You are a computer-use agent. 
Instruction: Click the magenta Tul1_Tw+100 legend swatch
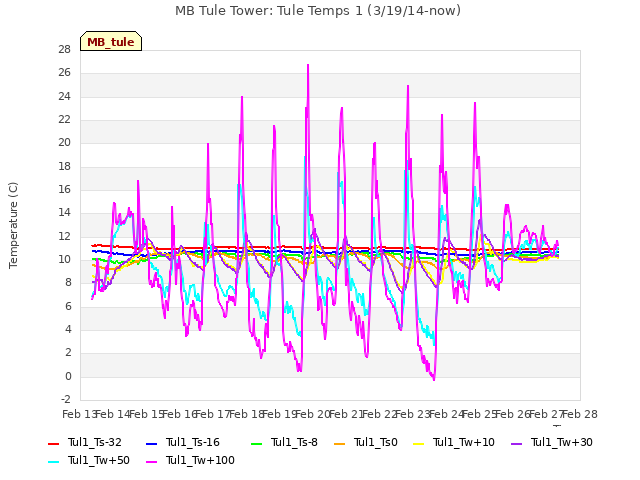pos(151,462)
